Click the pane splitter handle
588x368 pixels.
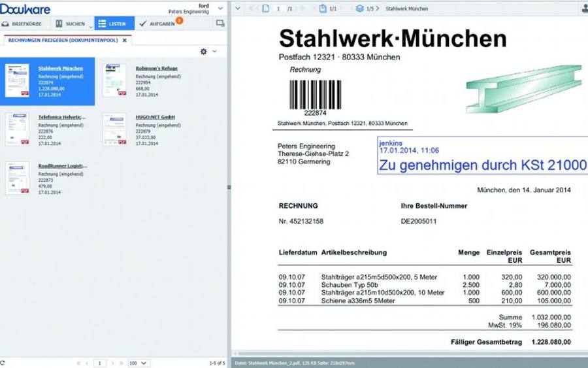point(229,187)
